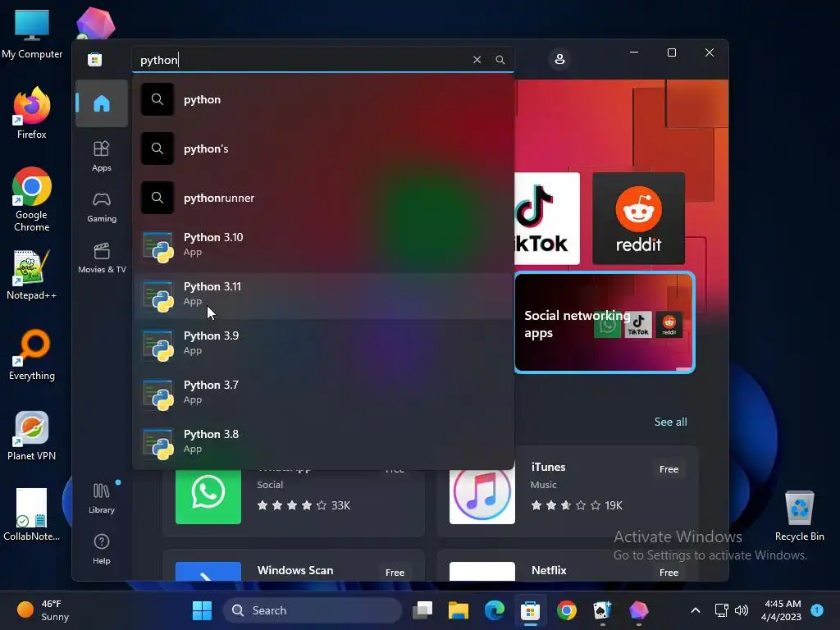This screenshot has height=630, width=840.
Task: Choose Python 3.7 app result
Action: pyautogui.click(x=323, y=393)
